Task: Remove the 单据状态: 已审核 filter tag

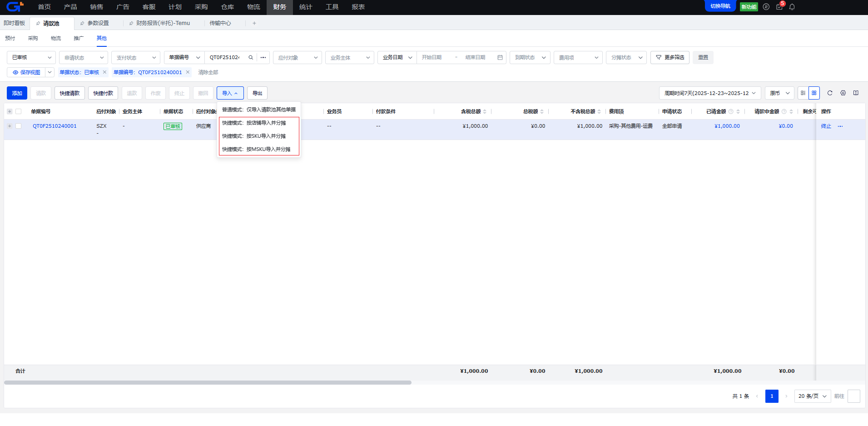Action: click(x=104, y=72)
